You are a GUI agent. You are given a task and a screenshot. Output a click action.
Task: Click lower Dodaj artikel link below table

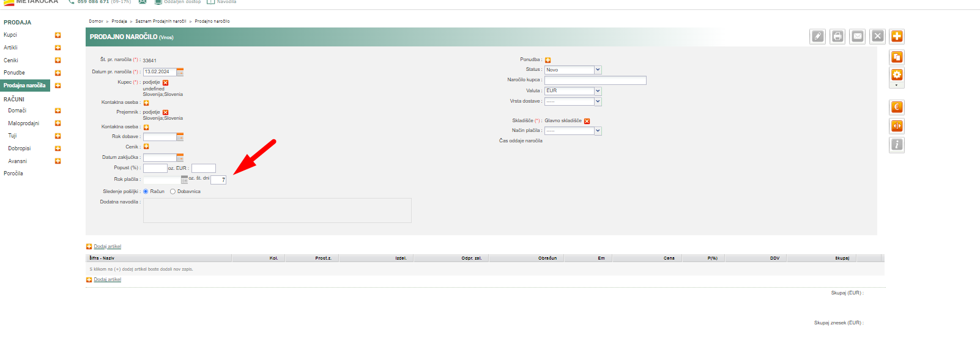click(107, 280)
